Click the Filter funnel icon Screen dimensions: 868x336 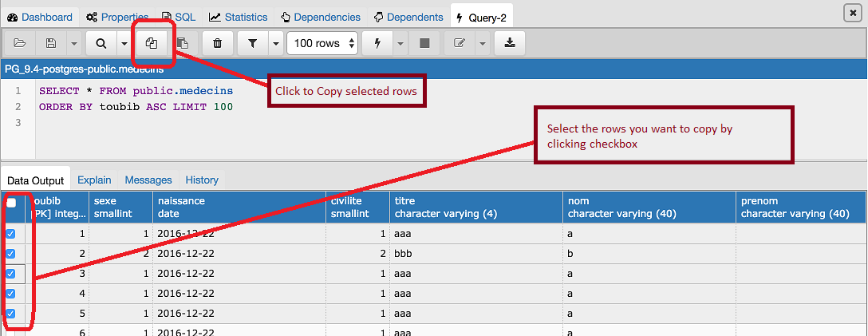point(252,43)
